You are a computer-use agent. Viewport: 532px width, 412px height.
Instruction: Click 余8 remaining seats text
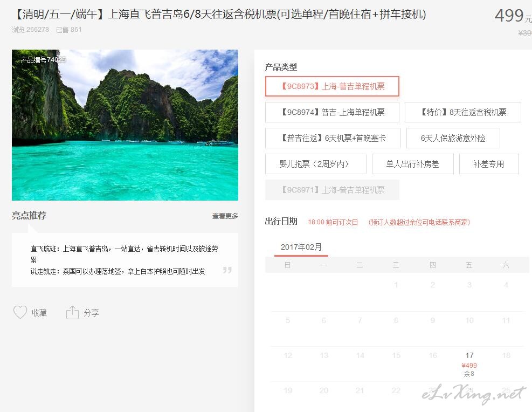point(469,374)
